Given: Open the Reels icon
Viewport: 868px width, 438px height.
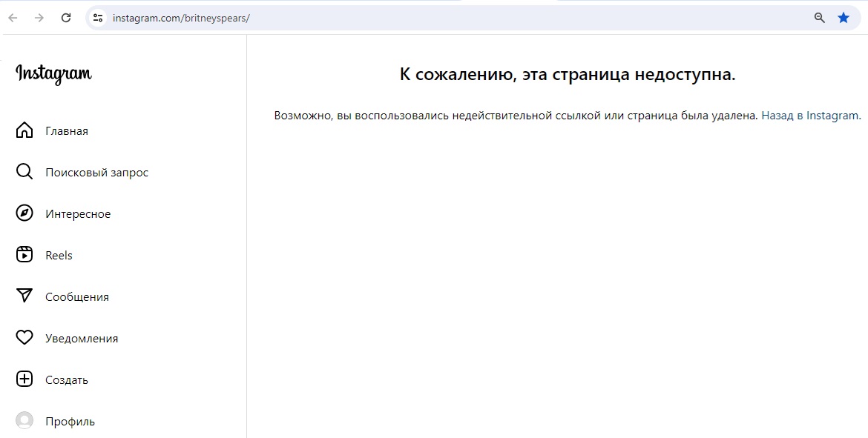Looking at the screenshot, I should point(24,255).
